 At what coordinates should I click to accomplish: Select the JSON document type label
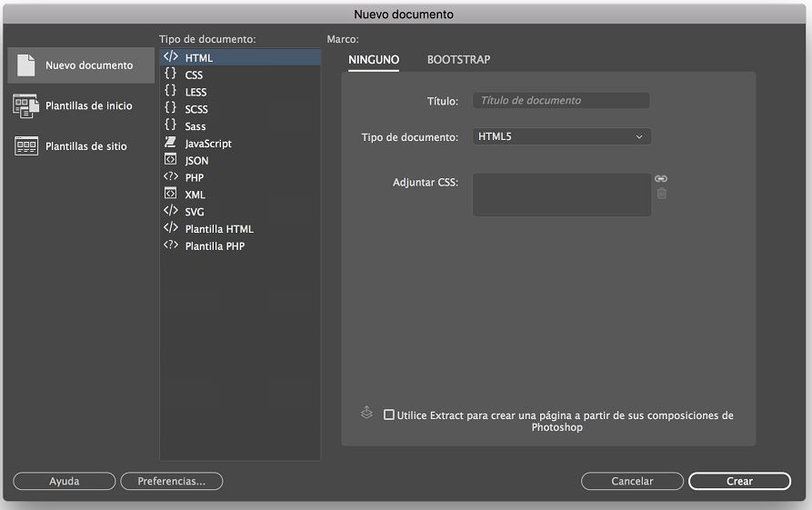(x=196, y=161)
